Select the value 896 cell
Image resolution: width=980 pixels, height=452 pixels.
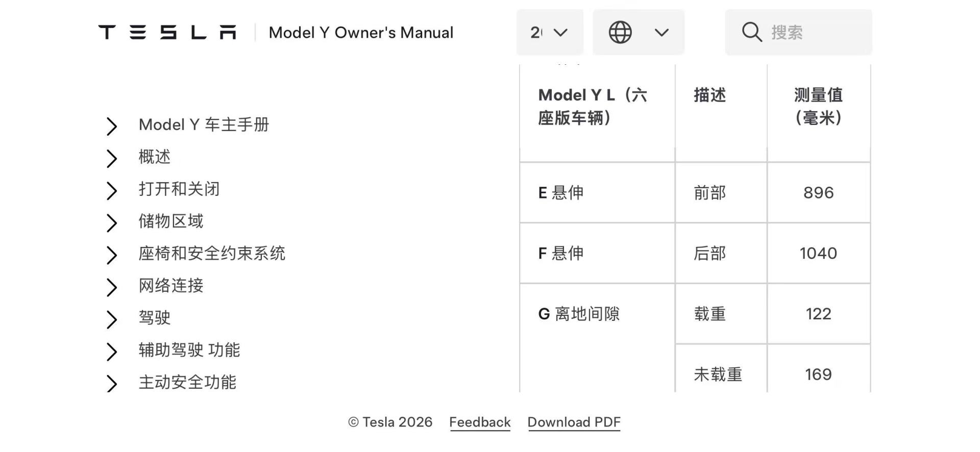click(819, 193)
